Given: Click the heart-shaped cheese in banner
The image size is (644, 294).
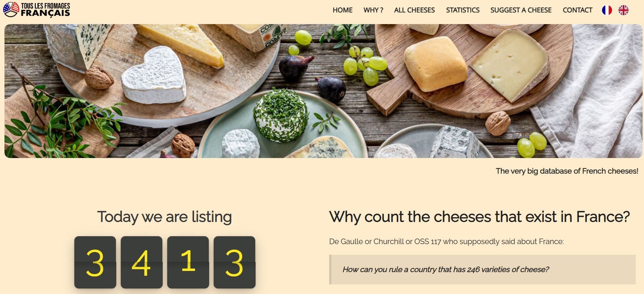Looking at the screenshot, I should pyautogui.click(x=154, y=76).
